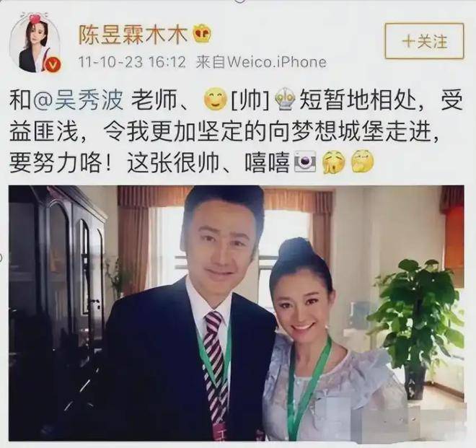Click the shy covering-face emoji
Viewport: 476px width, 448px height.
333,162
